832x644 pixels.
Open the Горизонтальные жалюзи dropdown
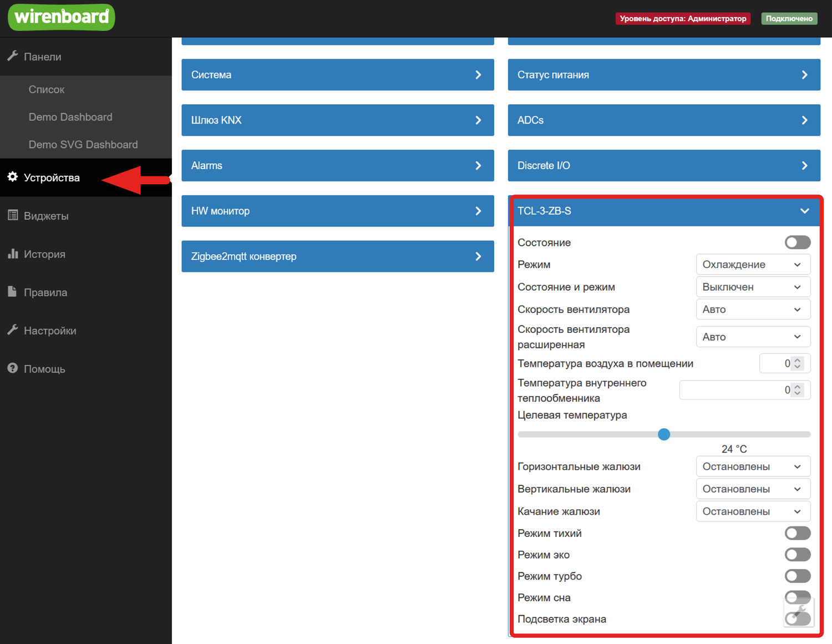pos(753,466)
